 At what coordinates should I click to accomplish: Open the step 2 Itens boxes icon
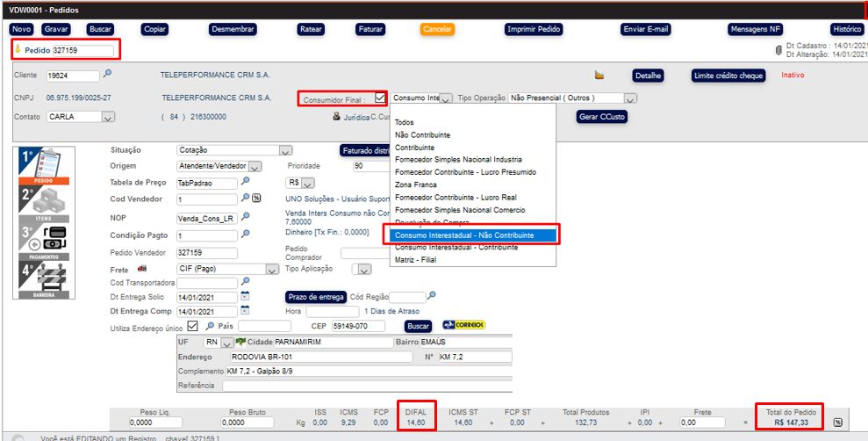click(38, 204)
